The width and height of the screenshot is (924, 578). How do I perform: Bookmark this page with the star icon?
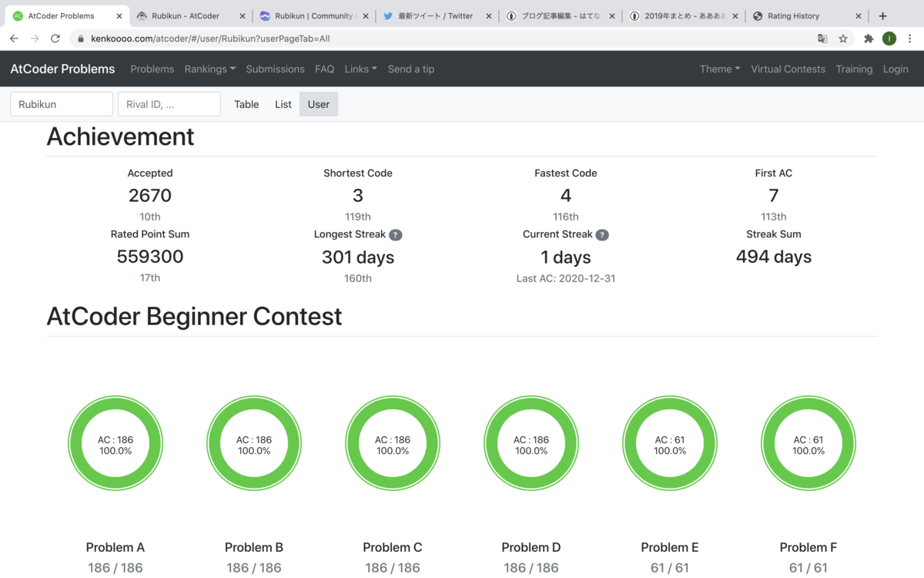(843, 39)
